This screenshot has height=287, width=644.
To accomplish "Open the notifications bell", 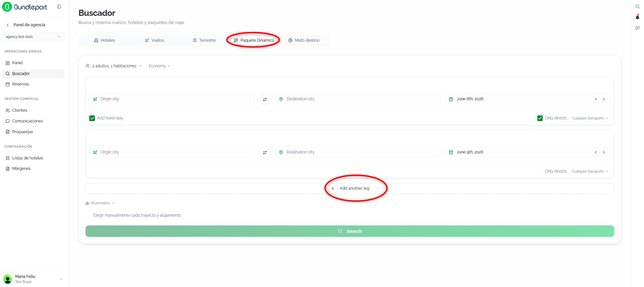I will tap(637, 17).
